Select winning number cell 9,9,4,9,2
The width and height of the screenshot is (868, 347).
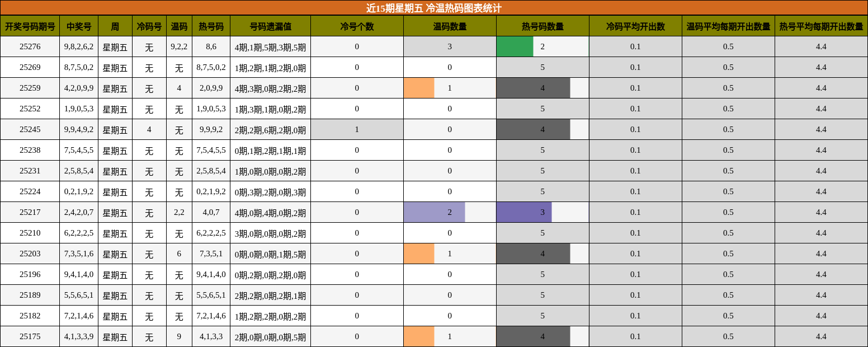[79, 129]
